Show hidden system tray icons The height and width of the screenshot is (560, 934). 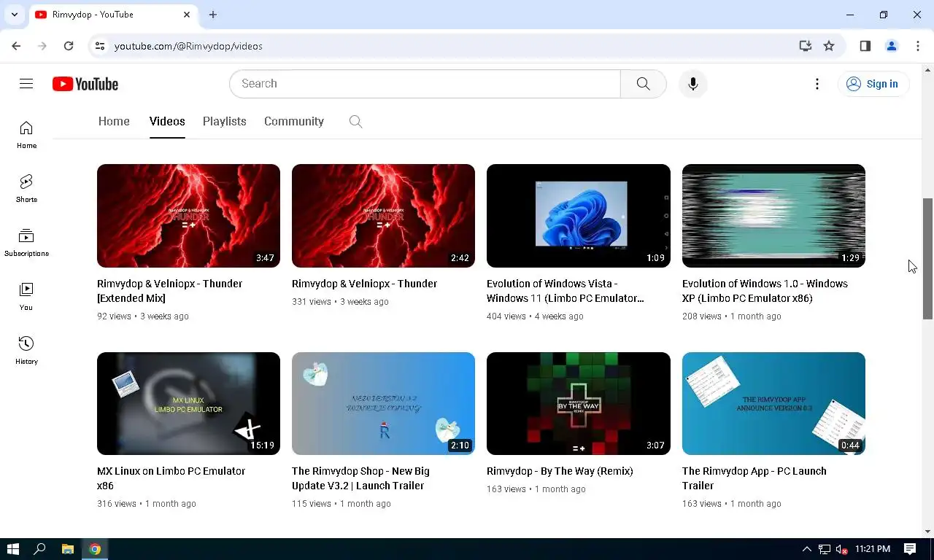[807, 549]
